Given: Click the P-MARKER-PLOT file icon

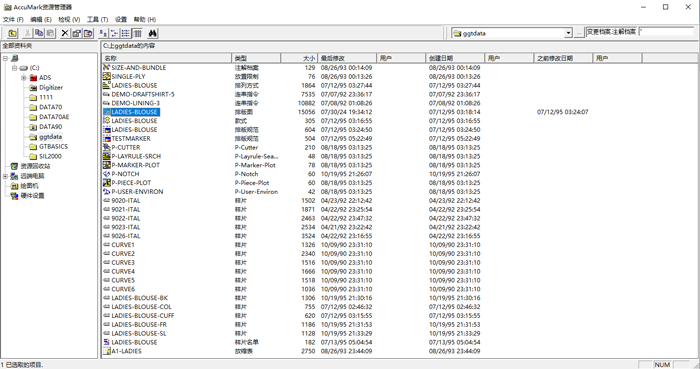Looking at the screenshot, I should [107, 165].
